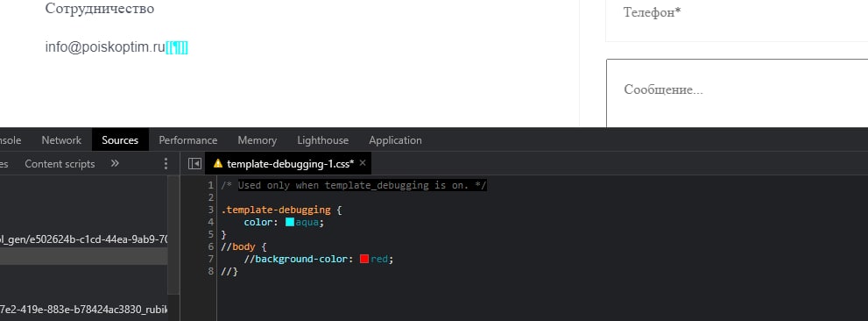Image resolution: width=868 pixels, height=321 pixels.
Task: Open the aqua color swatch picker
Action: coord(290,222)
